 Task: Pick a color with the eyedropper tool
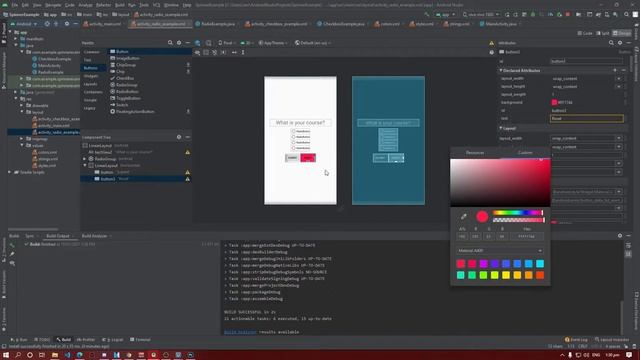coord(464,216)
